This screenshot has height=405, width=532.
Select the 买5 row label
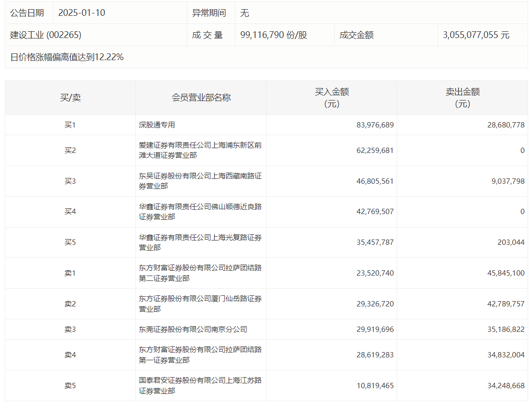70,242
